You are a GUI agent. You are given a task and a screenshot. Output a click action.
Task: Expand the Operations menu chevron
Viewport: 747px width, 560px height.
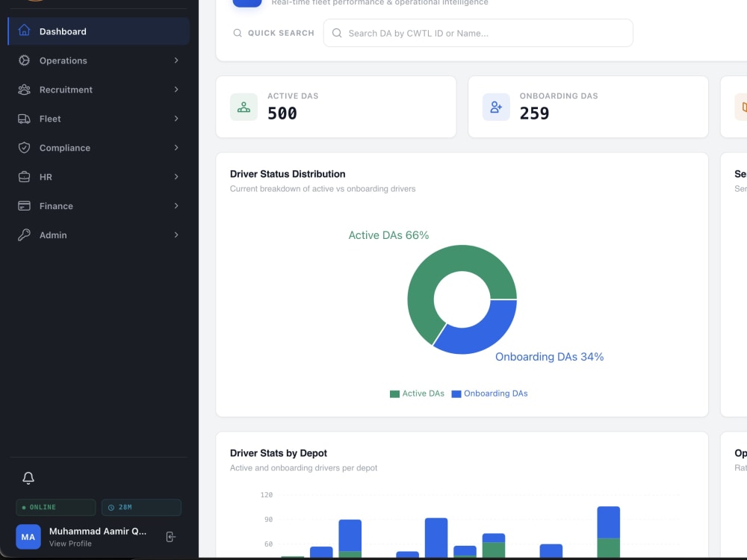point(176,60)
